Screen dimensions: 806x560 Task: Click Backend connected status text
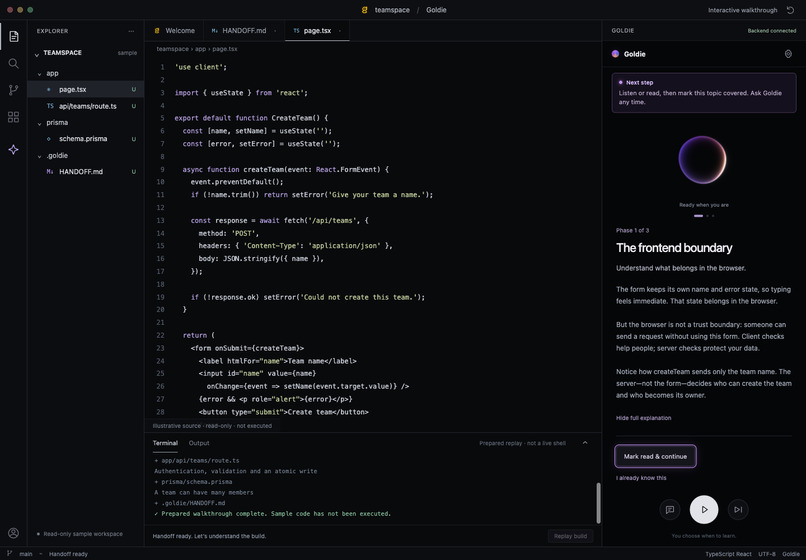pos(772,31)
